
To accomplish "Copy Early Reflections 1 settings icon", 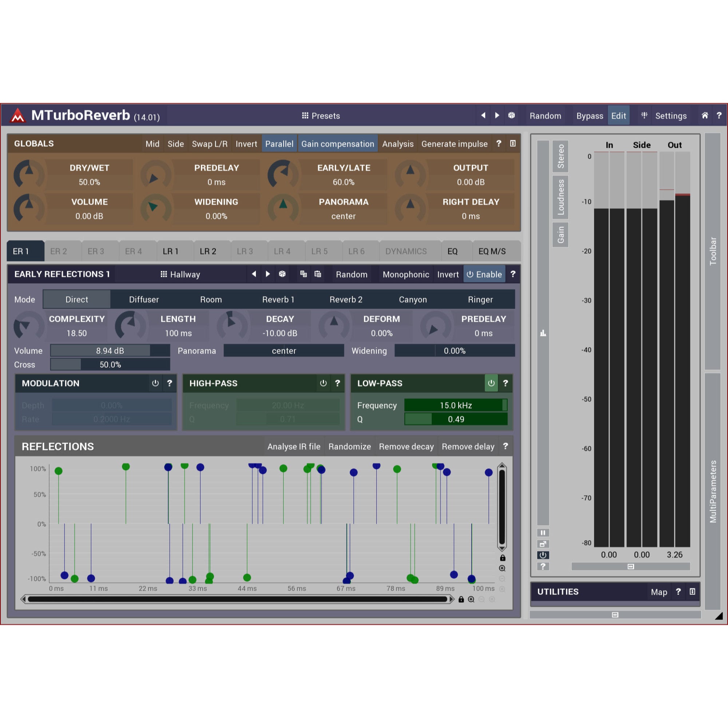I will (x=303, y=274).
